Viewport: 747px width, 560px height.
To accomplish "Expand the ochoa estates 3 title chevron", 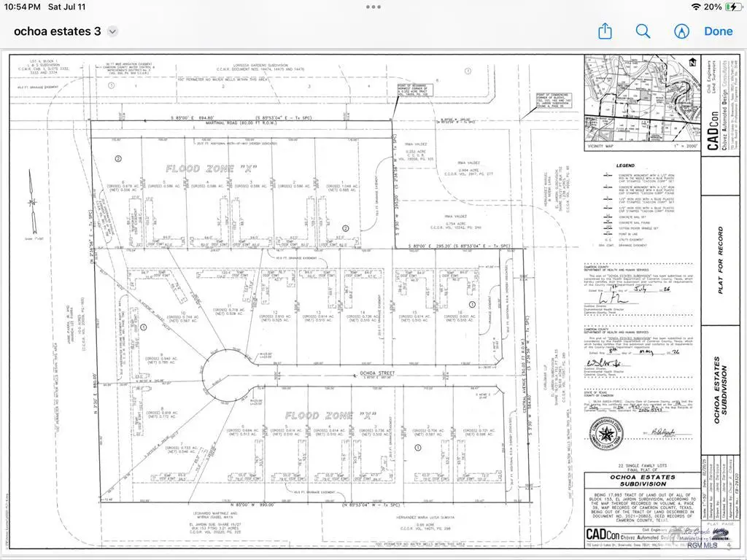I will pos(112,32).
